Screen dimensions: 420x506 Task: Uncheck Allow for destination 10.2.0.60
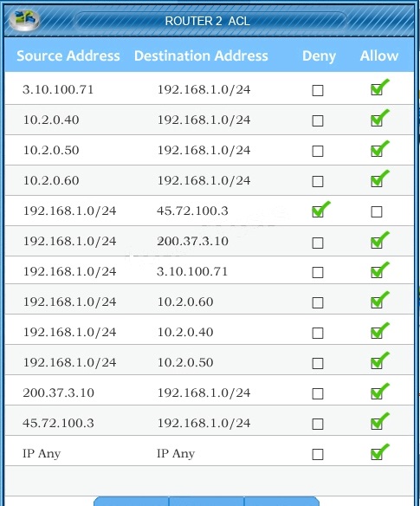point(377,302)
